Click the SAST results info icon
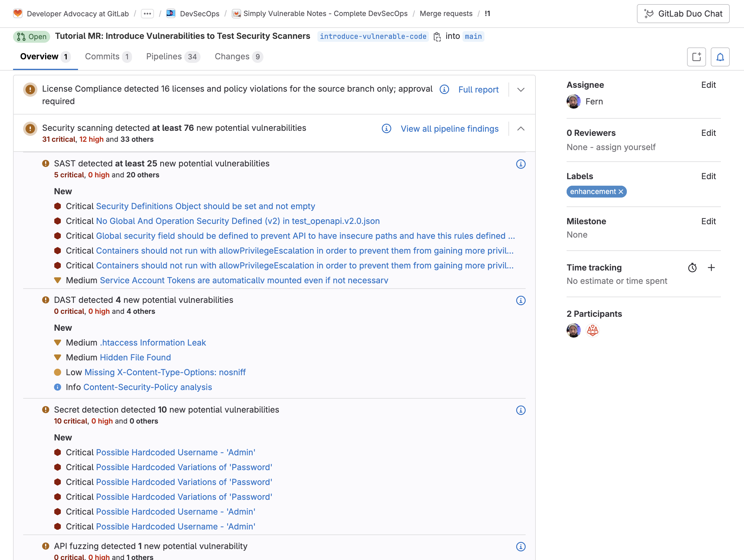 tap(520, 164)
